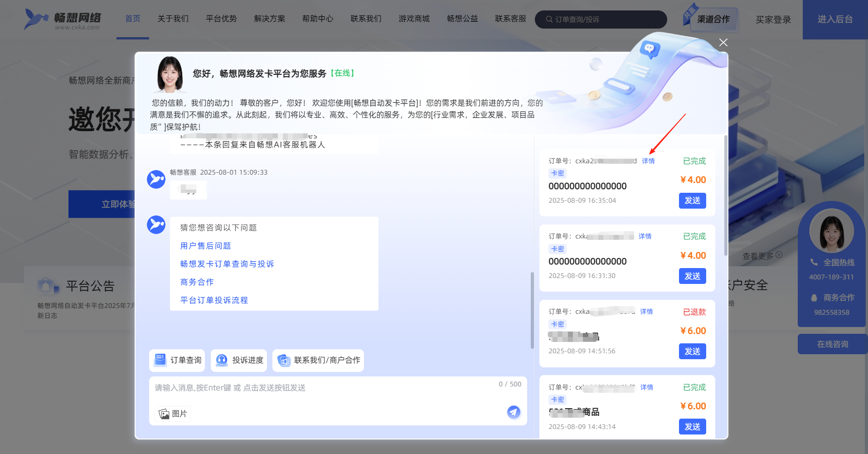Open the 解决方案 menu item
Screen dimensions: 868x454
point(270,19)
